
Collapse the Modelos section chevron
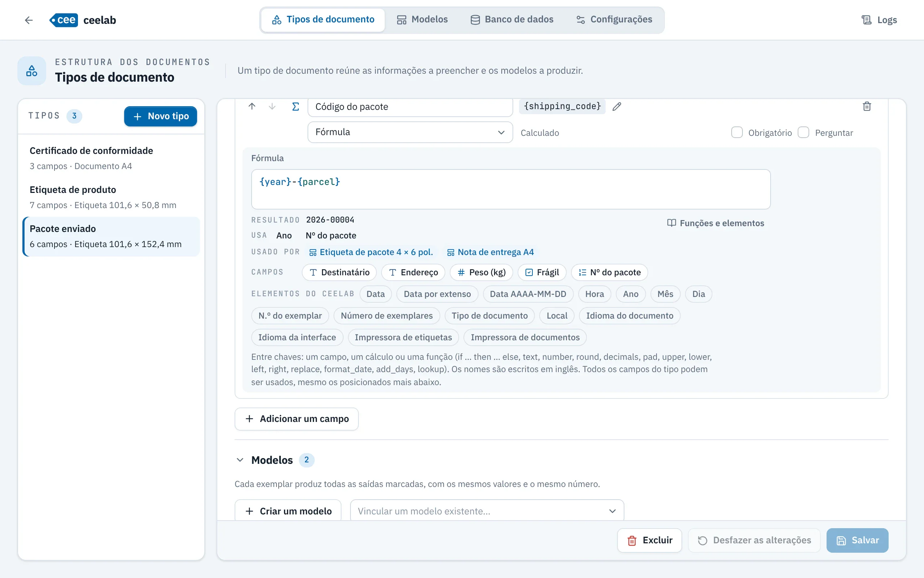[240, 460]
